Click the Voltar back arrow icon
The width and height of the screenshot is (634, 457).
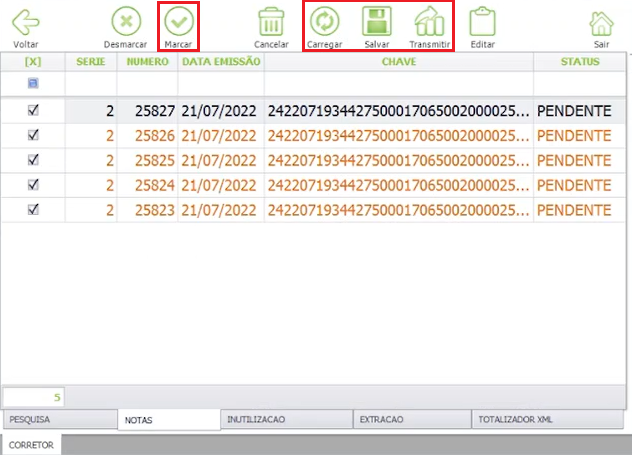(x=26, y=22)
